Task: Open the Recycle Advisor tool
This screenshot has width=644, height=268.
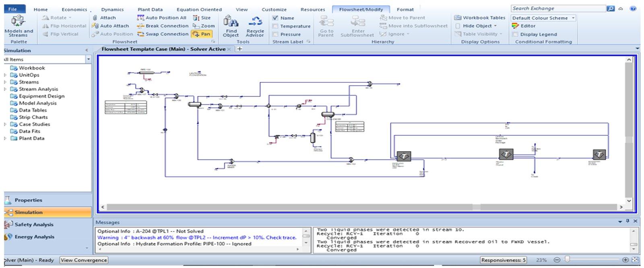Action: 255,22
